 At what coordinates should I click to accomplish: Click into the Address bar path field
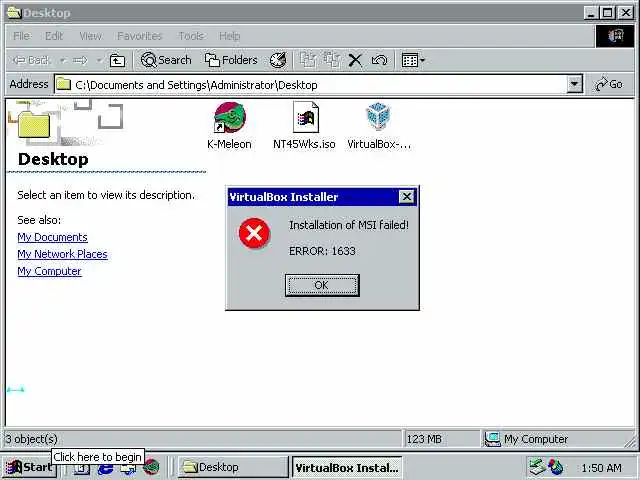311,84
